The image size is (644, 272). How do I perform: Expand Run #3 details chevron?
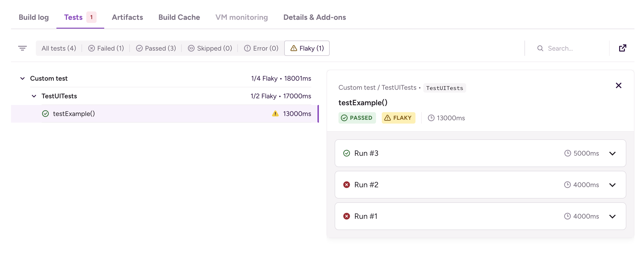612,153
